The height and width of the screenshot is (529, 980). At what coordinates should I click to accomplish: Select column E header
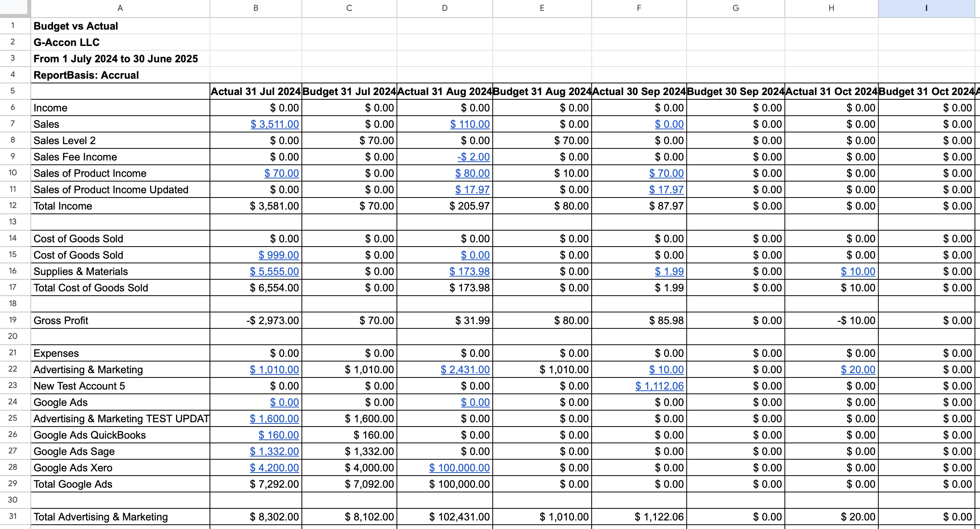[x=542, y=8]
